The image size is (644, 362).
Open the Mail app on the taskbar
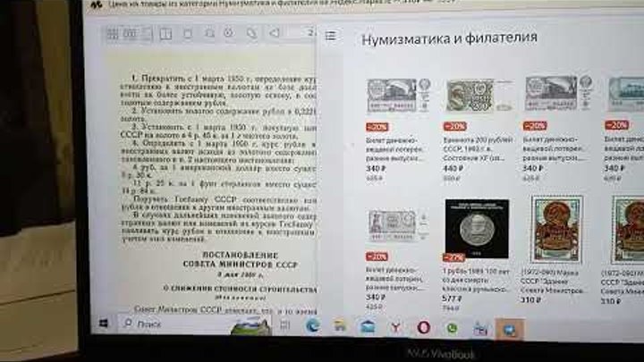point(368,327)
